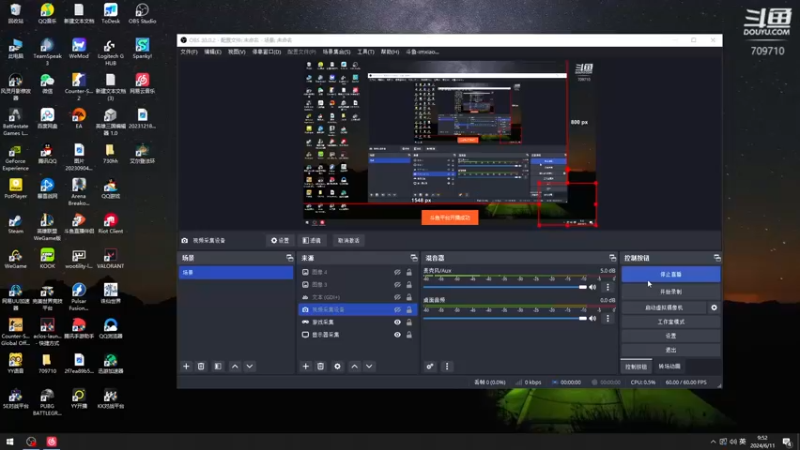
Task: Open mixer panel three-dot menu at bottom
Action: click(447, 366)
